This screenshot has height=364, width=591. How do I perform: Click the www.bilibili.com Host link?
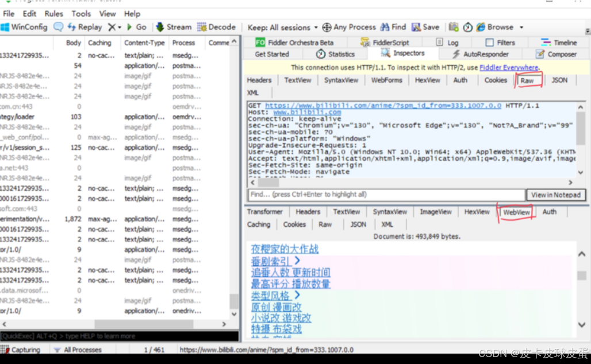[307, 112]
